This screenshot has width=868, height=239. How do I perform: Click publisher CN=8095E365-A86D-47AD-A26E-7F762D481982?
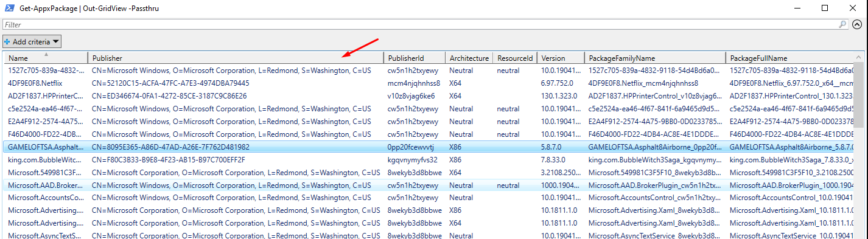170,147
